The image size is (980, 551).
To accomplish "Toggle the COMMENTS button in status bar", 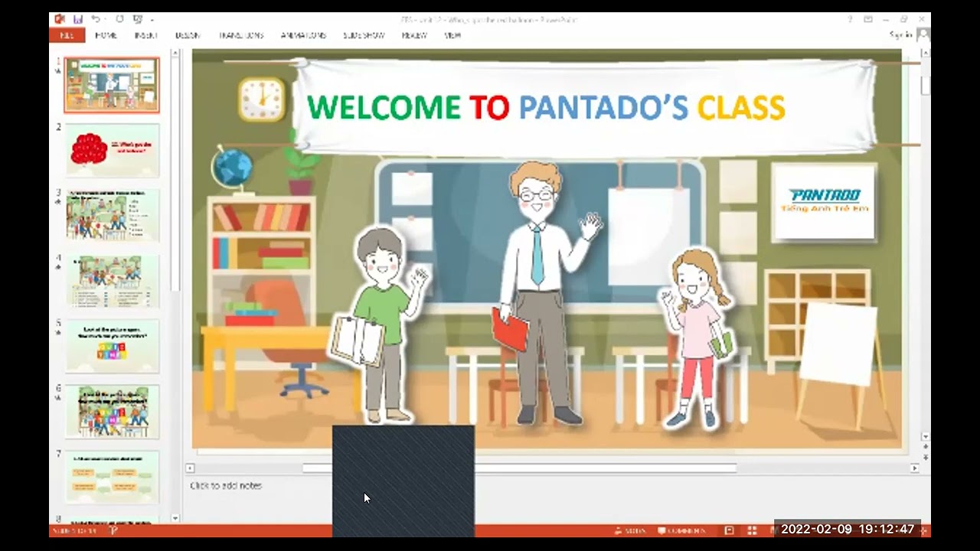I will point(681,530).
